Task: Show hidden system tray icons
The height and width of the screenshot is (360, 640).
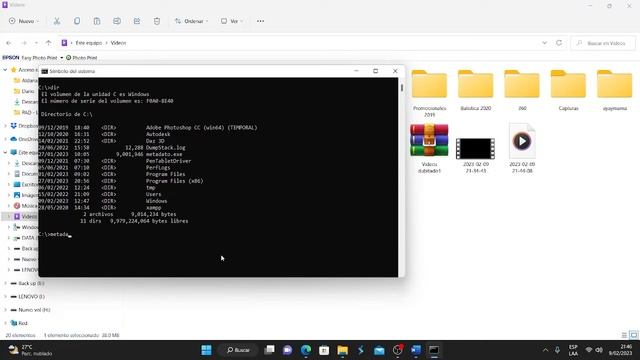Action: coord(545,350)
